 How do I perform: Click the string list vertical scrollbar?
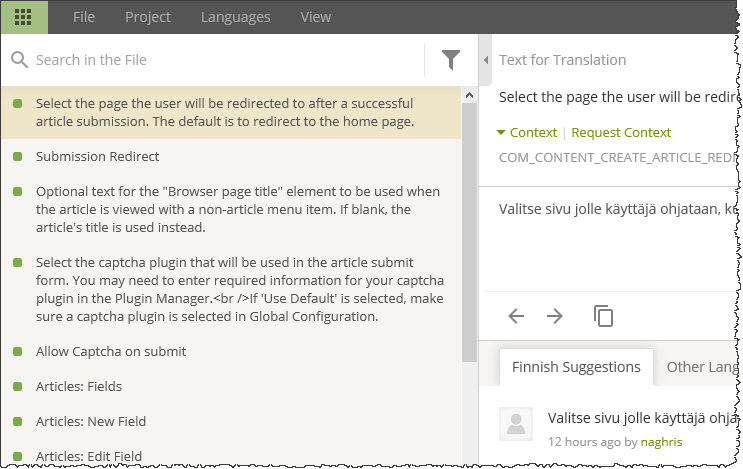pos(469,230)
